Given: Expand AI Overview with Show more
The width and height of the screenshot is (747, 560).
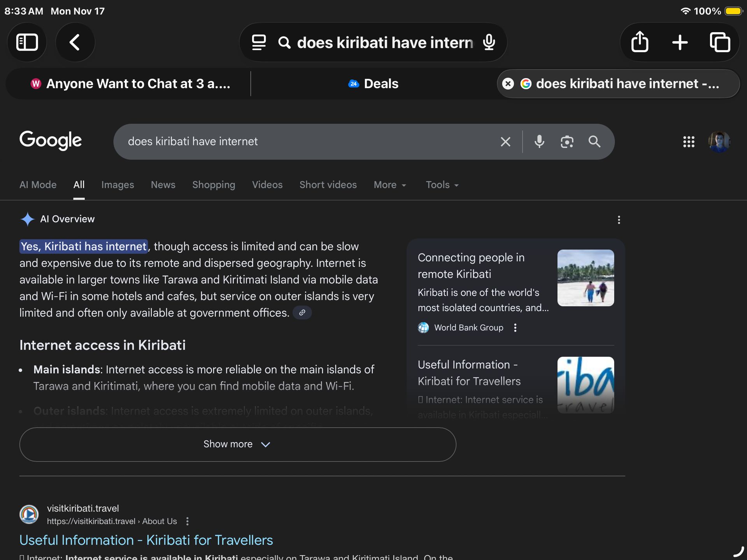Looking at the screenshot, I should (237, 444).
